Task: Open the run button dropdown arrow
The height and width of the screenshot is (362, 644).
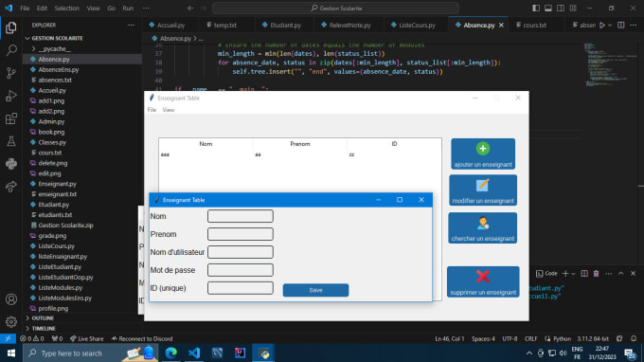Action: pyautogui.click(x=610, y=25)
